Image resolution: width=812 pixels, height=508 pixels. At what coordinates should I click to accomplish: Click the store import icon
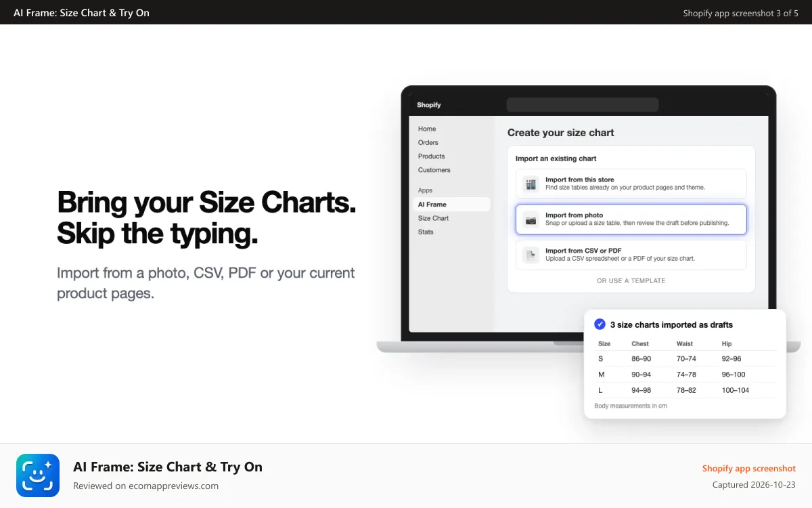531,184
